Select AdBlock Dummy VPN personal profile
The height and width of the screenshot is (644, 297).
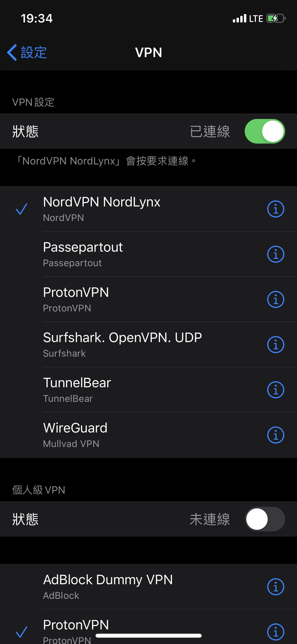(148, 587)
